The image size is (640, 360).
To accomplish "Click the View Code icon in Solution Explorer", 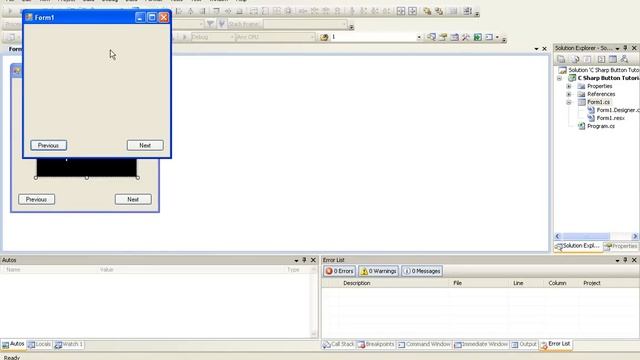I will [601, 59].
